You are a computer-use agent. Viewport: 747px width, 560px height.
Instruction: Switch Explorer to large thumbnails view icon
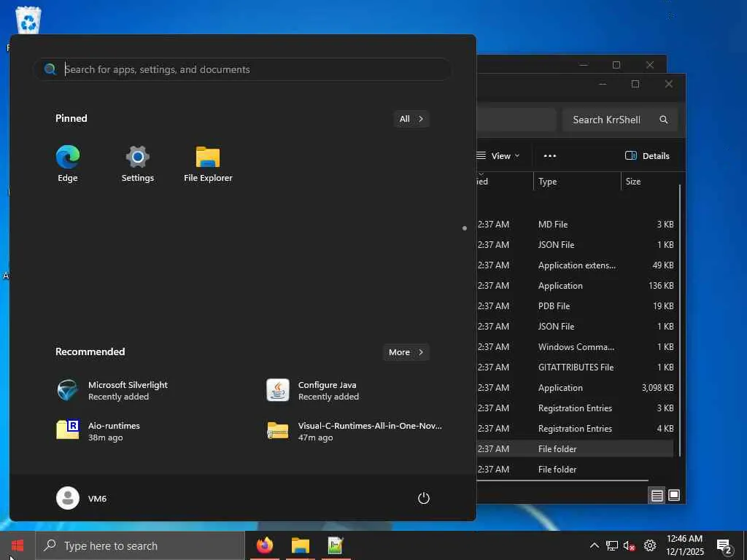tap(674, 495)
